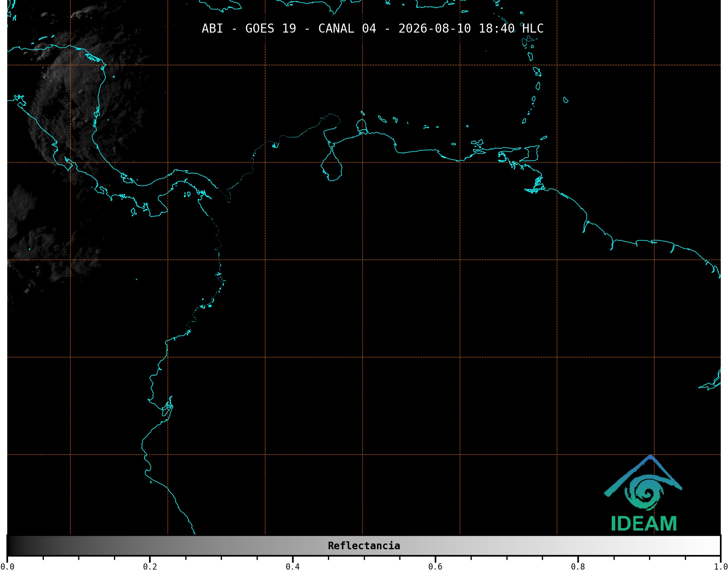Image resolution: width=728 pixels, height=571 pixels.
Task: Click the 0.8 colorbar tick label
Action: (578, 567)
